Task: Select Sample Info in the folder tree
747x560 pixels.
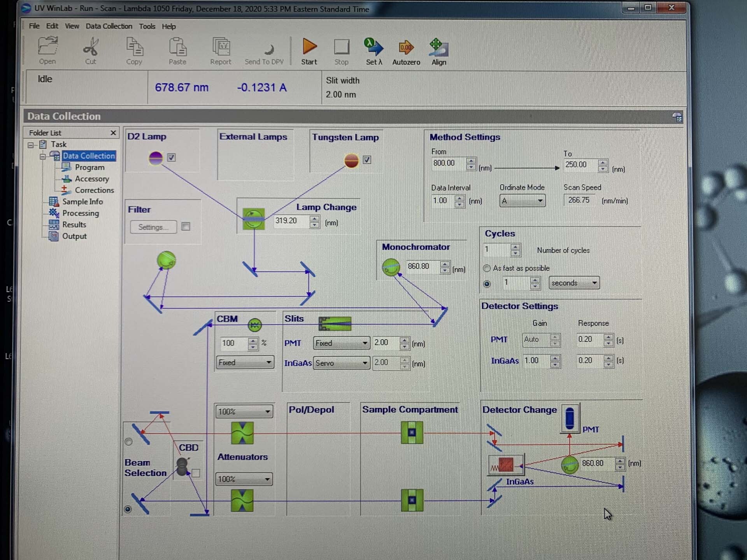Action: [82, 201]
